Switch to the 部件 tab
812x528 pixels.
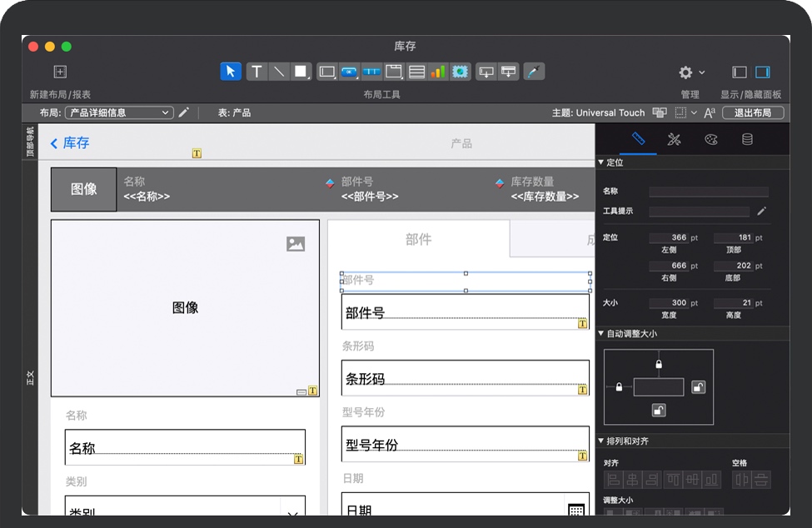[x=418, y=240]
